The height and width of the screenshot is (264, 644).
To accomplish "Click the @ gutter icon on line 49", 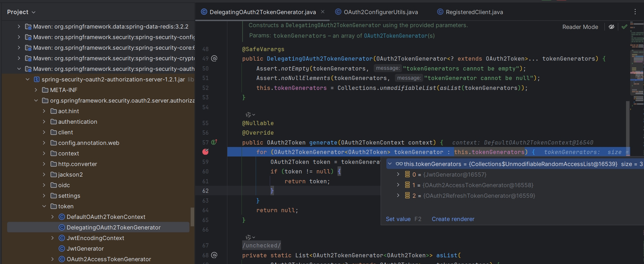I will coord(214,58).
